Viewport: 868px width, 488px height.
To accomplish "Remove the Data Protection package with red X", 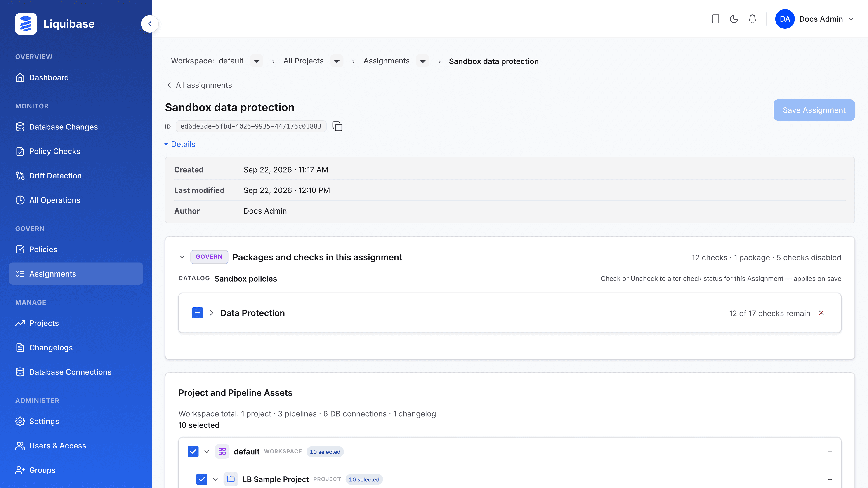I will click(821, 313).
